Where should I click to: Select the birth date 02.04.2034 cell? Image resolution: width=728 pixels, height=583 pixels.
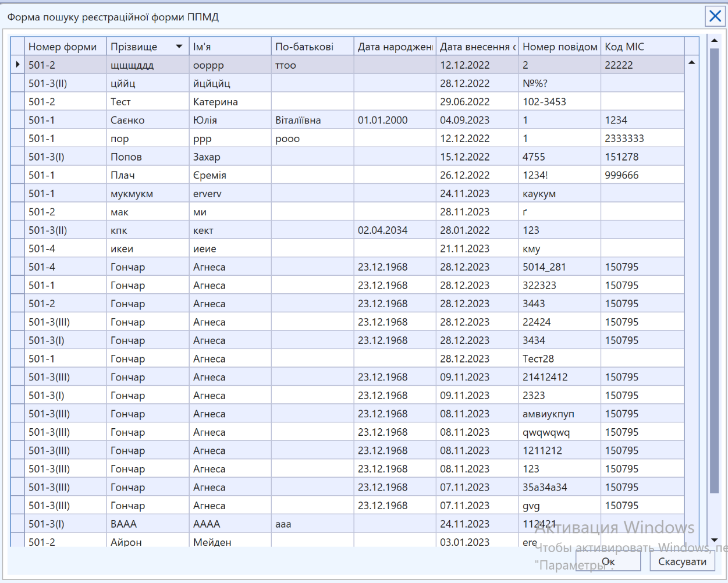click(x=395, y=230)
